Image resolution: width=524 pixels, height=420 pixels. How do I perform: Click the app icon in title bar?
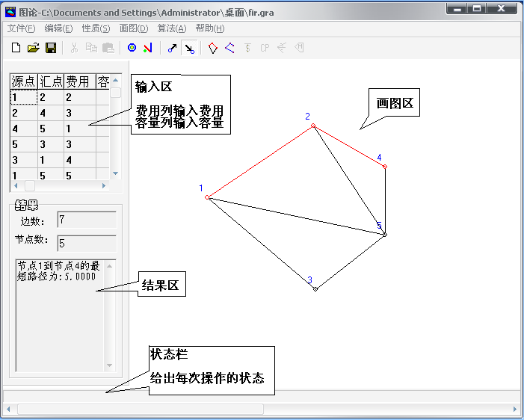point(10,12)
